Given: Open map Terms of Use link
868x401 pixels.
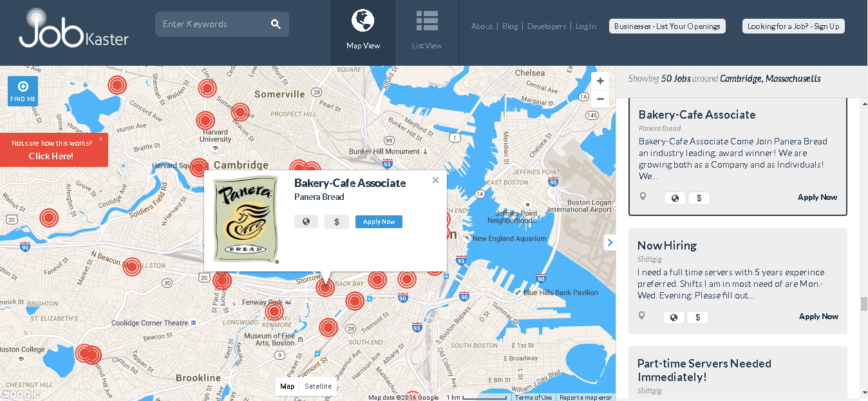Looking at the screenshot, I should click(x=533, y=397).
